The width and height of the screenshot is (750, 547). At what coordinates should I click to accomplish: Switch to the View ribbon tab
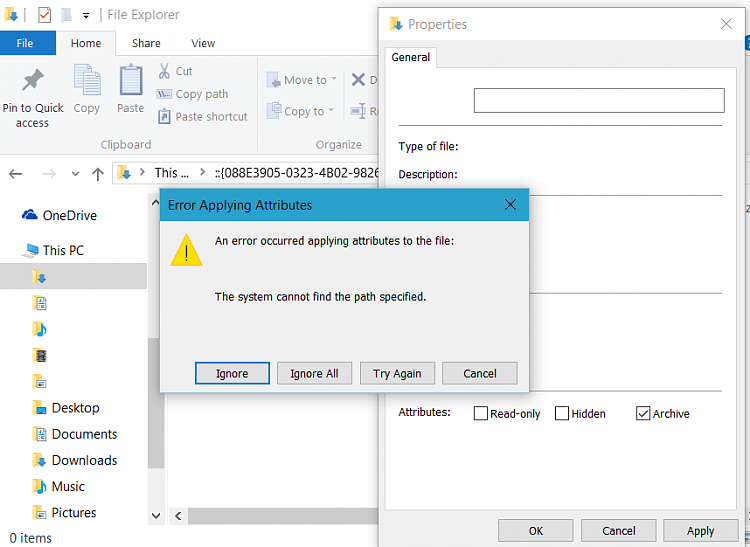click(203, 43)
